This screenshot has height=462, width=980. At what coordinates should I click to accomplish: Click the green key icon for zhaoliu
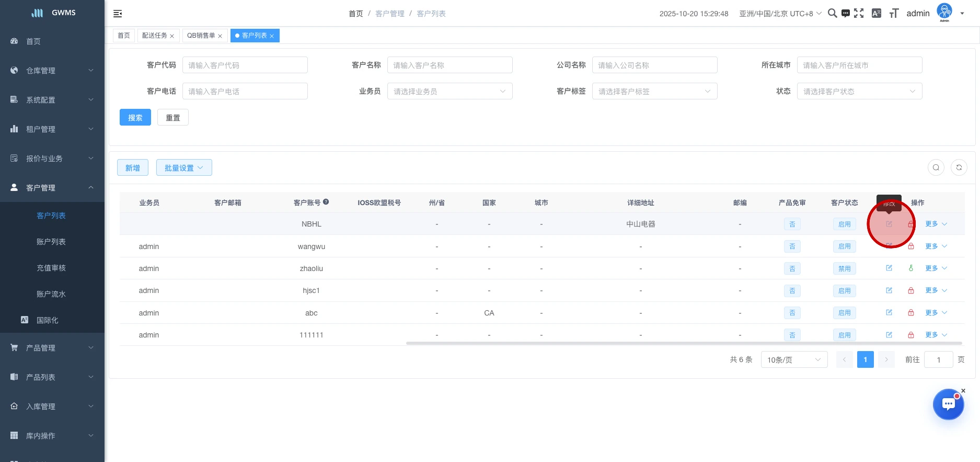click(910, 268)
